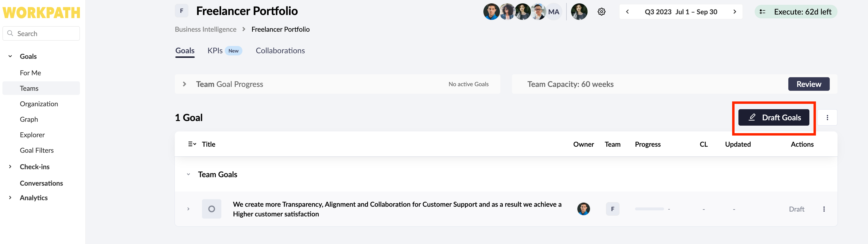Viewport: 868px width, 244px height.
Task: Click the Draft Goals button
Action: coord(774,118)
